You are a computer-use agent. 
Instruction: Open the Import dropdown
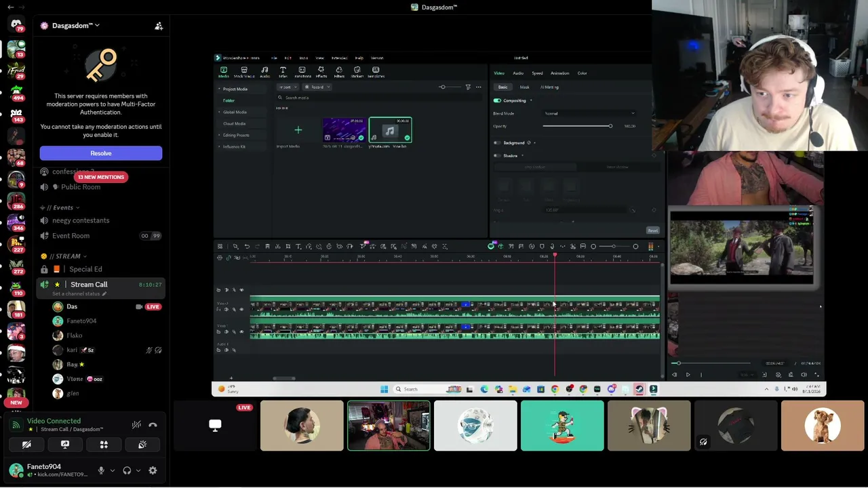288,87
